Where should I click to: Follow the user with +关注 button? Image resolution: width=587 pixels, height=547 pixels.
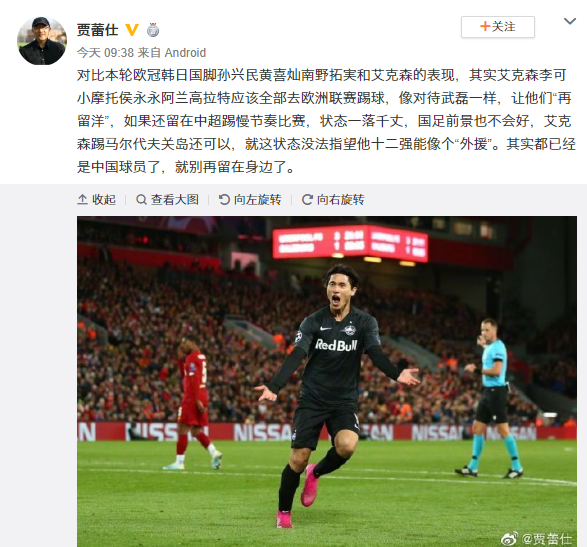point(498,27)
